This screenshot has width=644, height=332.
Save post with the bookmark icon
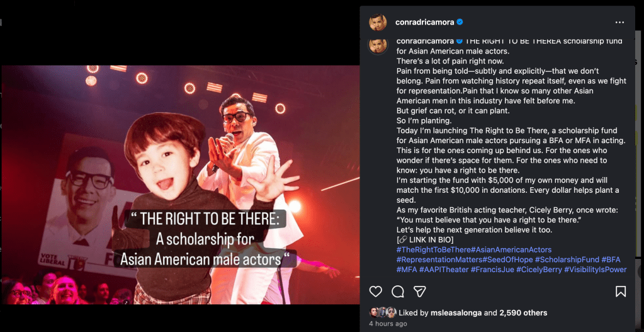click(x=620, y=292)
